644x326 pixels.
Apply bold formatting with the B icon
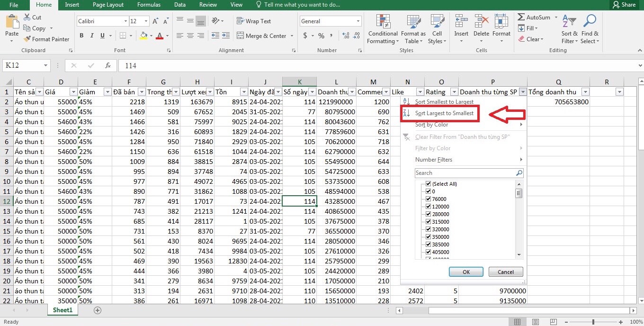pyautogui.click(x=81, y=36)
